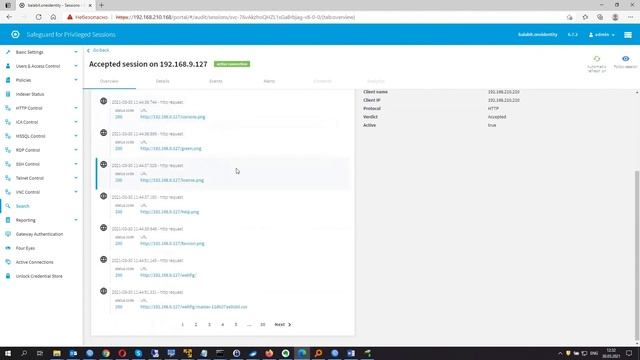The image size is (640, 360).
Task: Go to page 3 of events
Action: [x=209, y=324]
